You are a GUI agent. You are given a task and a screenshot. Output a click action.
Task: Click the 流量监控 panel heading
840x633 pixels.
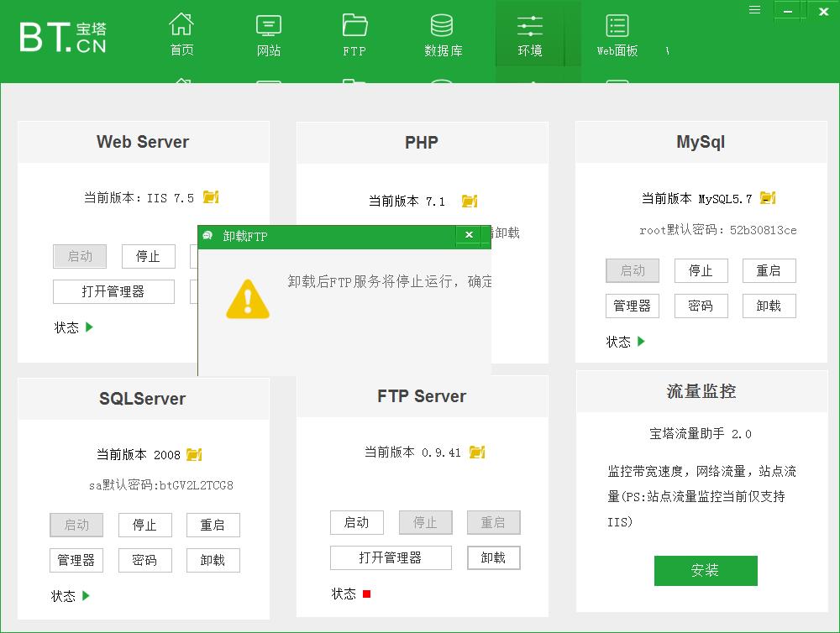click(701, 391)
